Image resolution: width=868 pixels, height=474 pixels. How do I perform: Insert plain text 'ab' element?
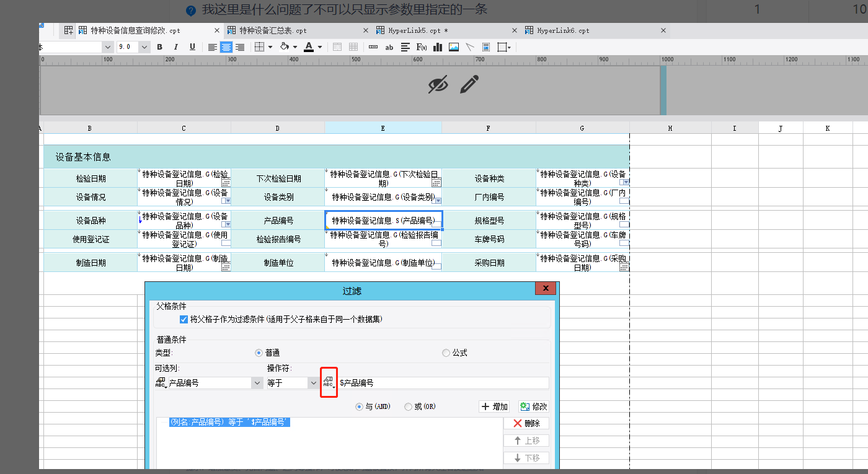tap(389, 47)
